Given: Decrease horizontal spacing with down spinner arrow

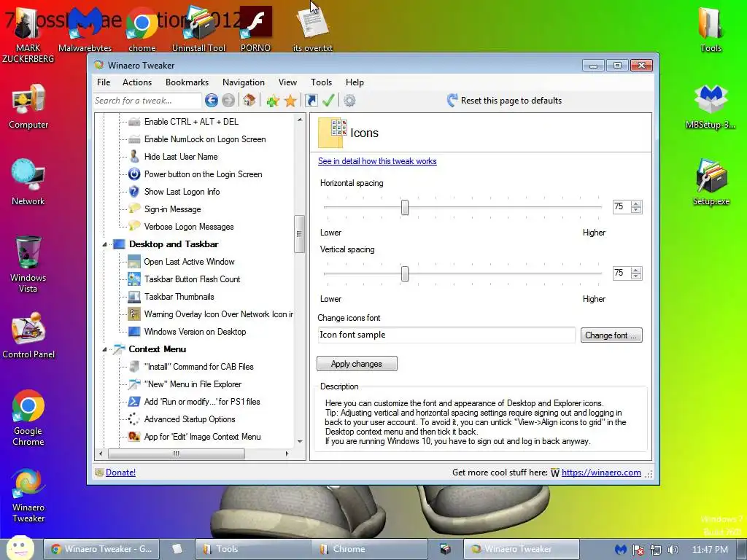Looking at the screenshot, I should click(x=636, y=209).
